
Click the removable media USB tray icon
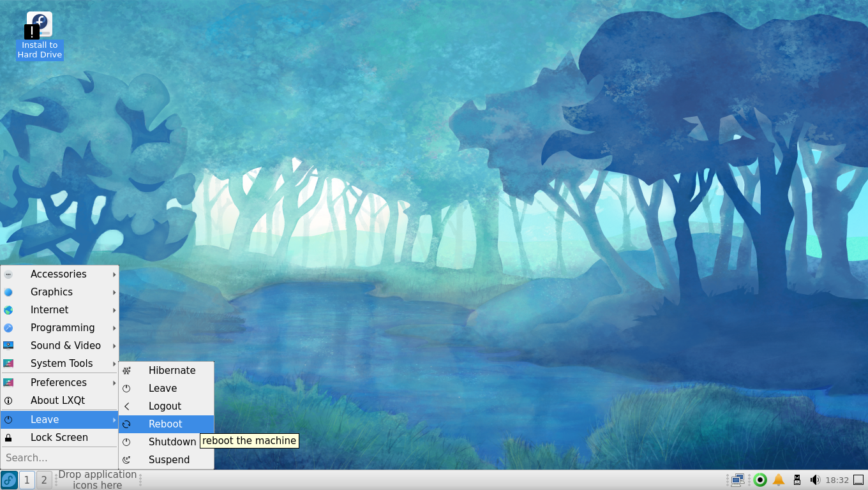[797, 480]
